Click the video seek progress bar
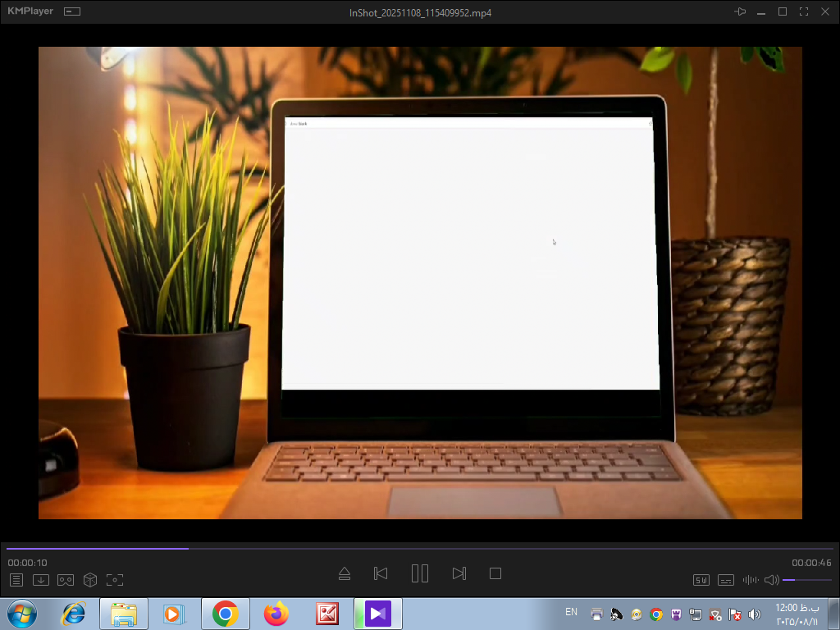 pyautogui.click(x=420, y=548)
